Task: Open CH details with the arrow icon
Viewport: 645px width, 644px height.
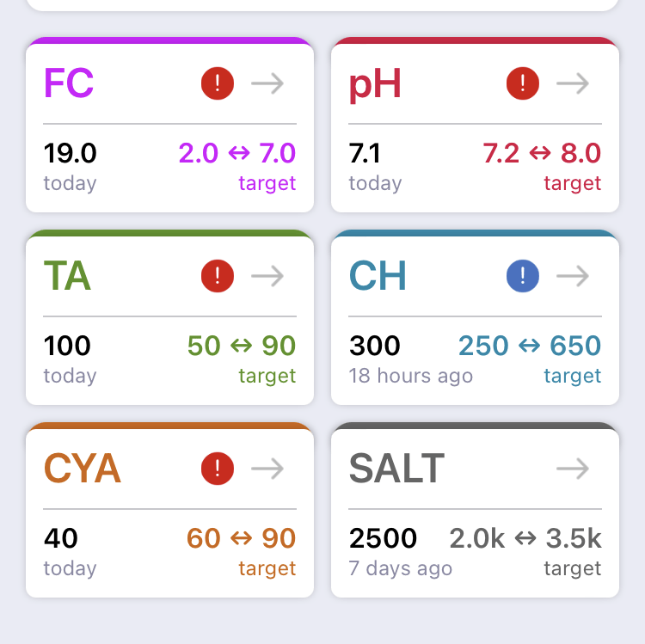Action: coord(573,276)
